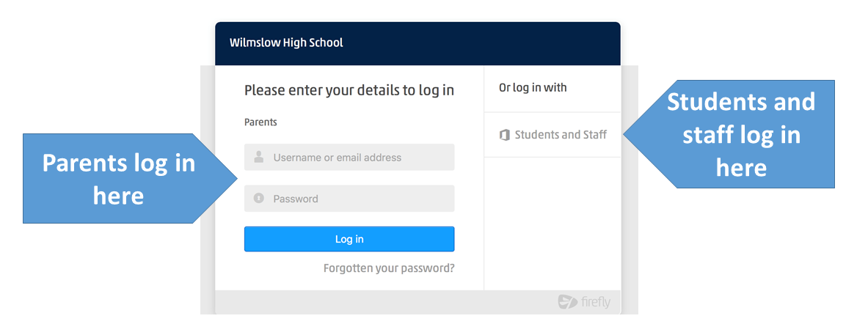The image size is (868, 335).
Task: Click the Office icon beside Students and Staff
Action: (x=504, y=135)
